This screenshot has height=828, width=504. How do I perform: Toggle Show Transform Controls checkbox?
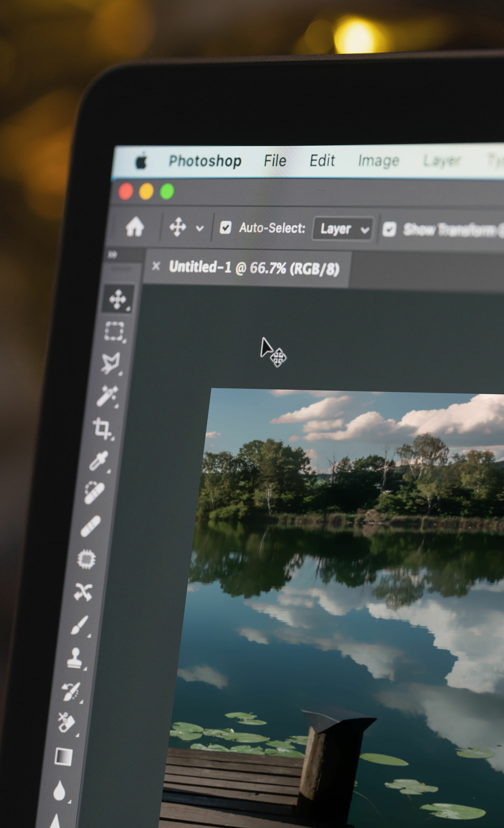(x=389, y=230)
